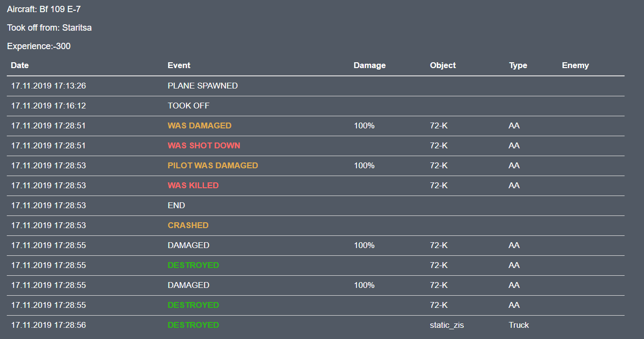Image resolution: width=644 pixels, height=339 pixels.
Task: Click the Took off from: Staritsa line
Action: [x=50, y=28]
